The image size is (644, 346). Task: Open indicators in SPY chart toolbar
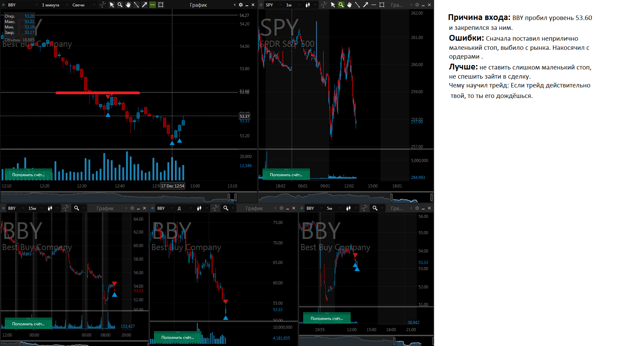point(324,5)
